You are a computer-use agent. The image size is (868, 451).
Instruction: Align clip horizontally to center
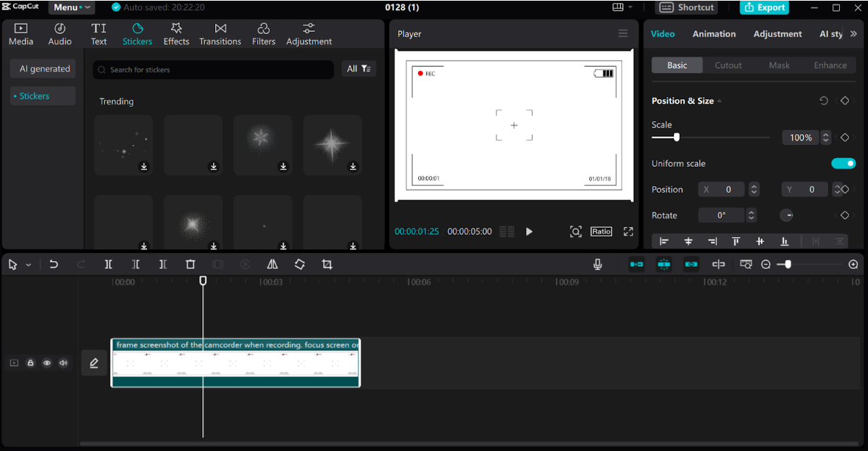[688, 241]
